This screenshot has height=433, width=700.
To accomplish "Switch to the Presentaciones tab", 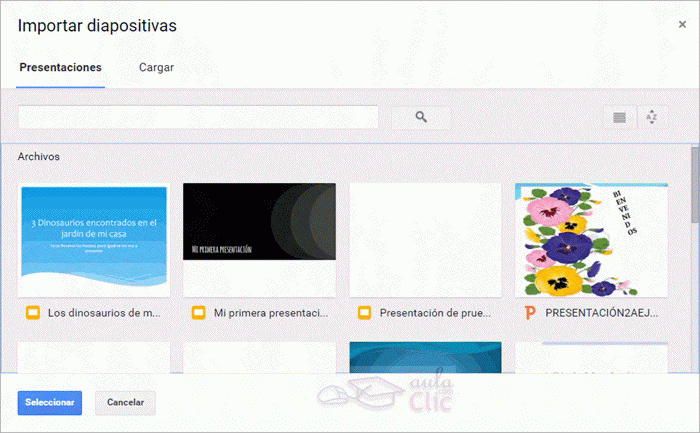I will 60,68.
